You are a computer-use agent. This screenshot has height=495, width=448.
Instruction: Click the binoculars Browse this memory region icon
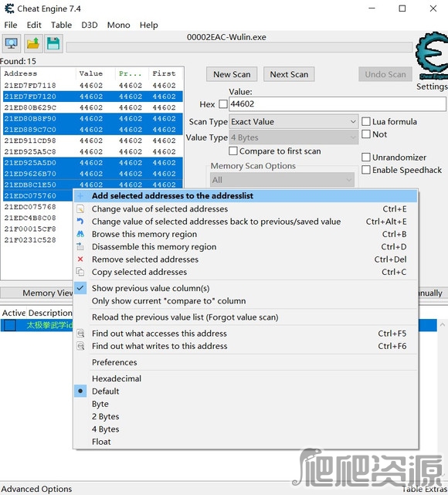(80, 234)
